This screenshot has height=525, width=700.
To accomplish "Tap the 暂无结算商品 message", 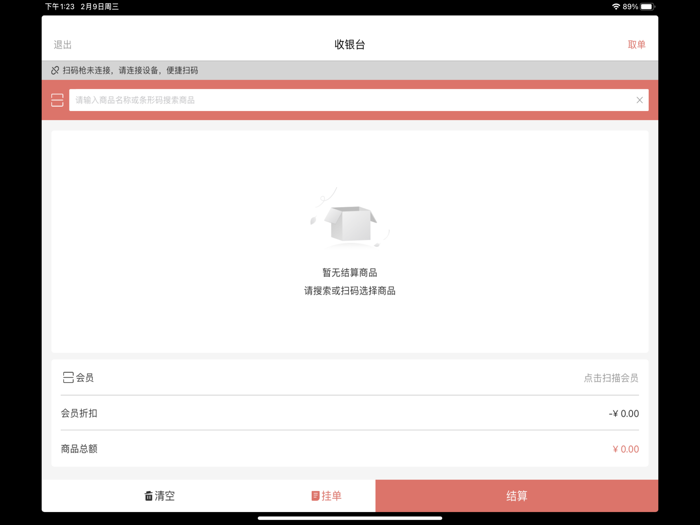I will pos(350,272).
